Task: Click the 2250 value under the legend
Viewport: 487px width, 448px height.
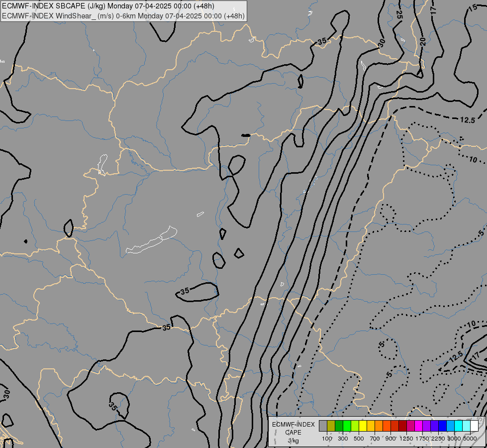Action: pos(438,439)
